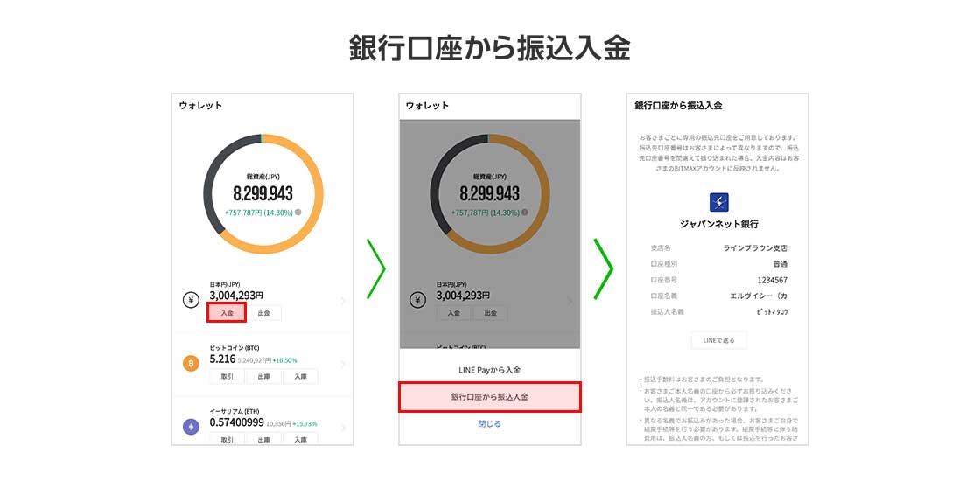Select LINE Payから入金 menu option
The image size is (980, 481).
[x=490, y=370]
